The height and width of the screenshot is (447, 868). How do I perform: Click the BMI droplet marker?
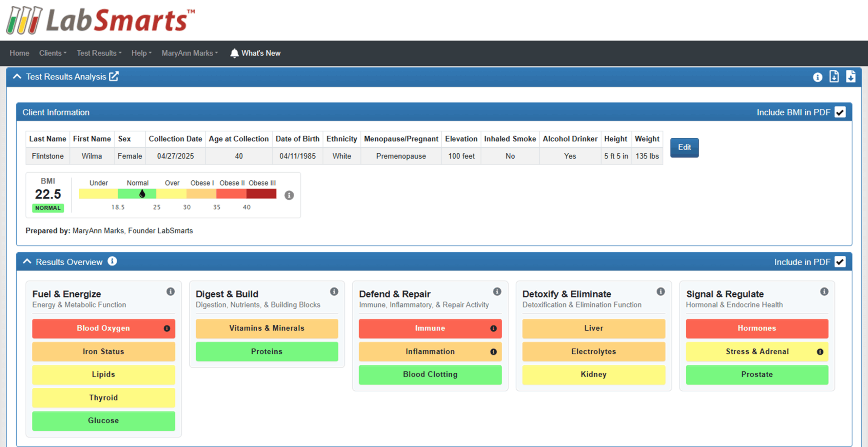tap(142, 194)
